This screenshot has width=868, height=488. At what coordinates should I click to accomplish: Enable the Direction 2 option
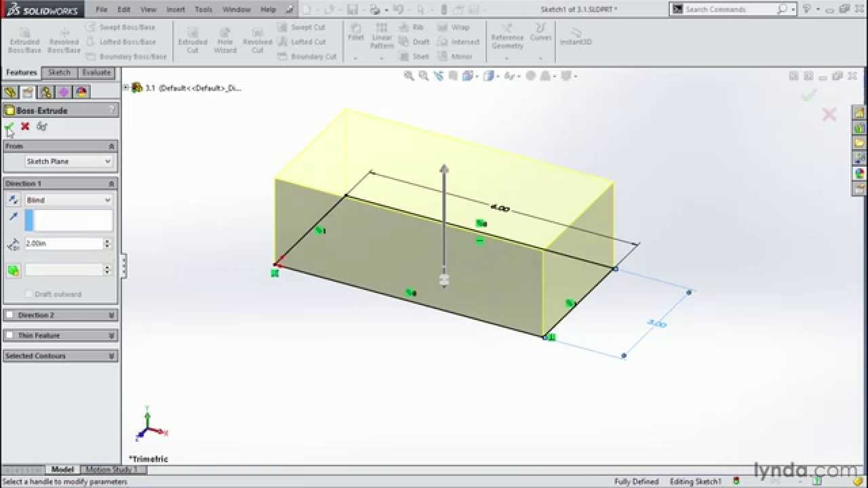click(10, 314)
